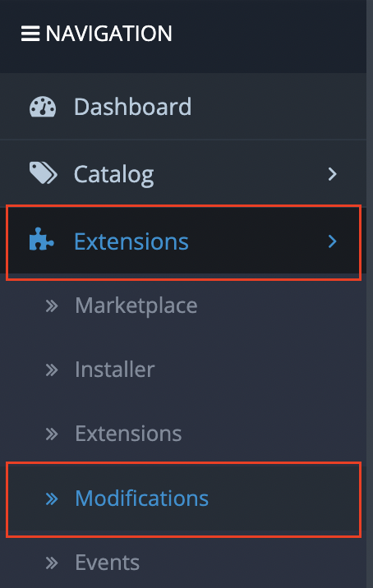Image resolution: width=373 pixels, height=588 pixels.
Task: Click the double-arrow icon beside Installer
Action: click(52, 370)
